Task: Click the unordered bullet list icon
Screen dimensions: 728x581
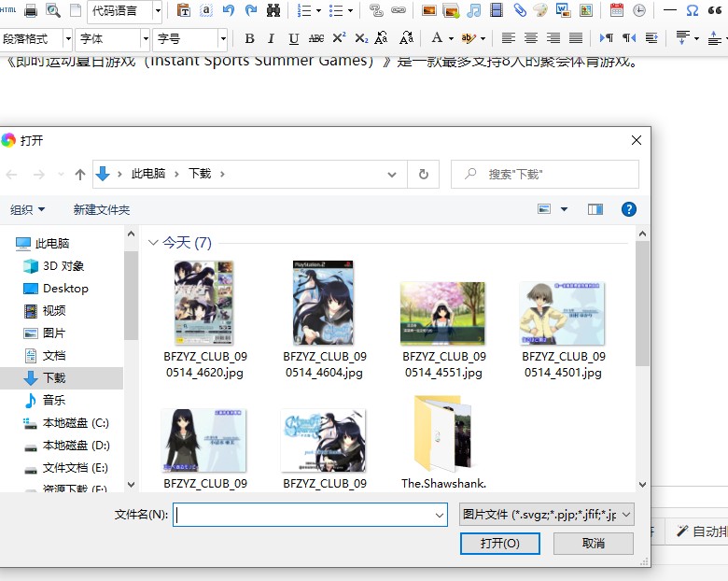Action: (x=336, y=9)
